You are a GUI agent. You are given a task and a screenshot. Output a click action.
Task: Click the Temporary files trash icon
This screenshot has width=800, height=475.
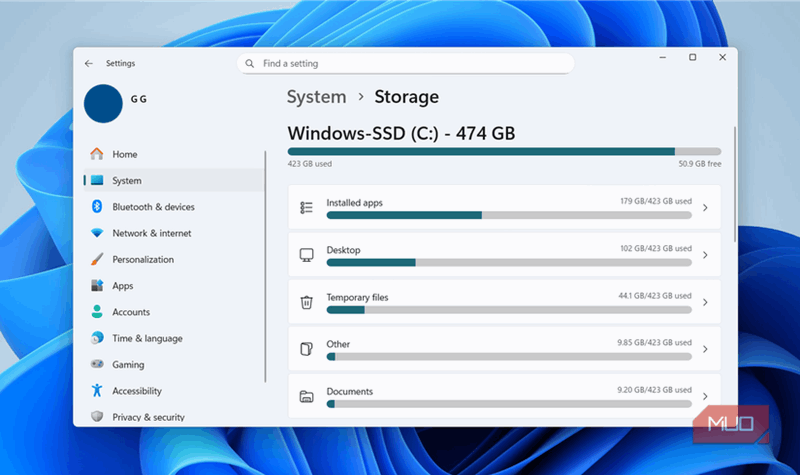pos(307,302)
